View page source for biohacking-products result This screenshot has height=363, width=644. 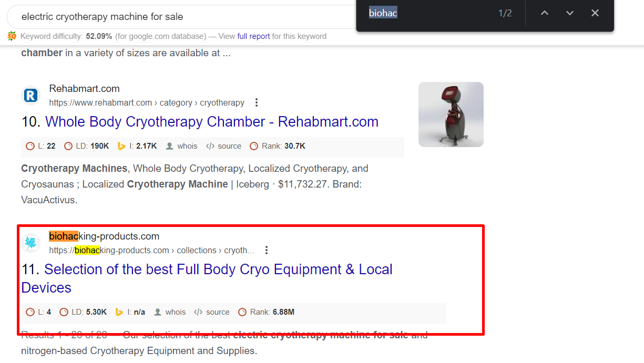point(212,312)
